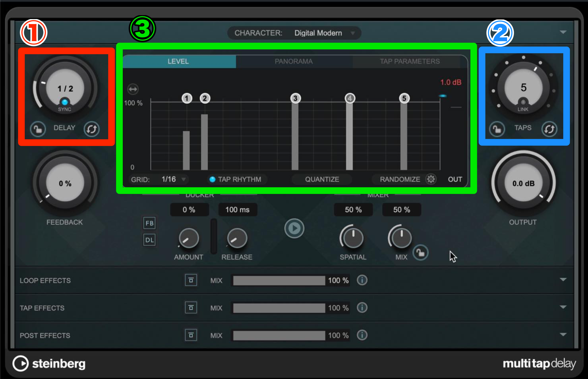
Task: Click the SPATIAL 50 % value field
Action: tap(353, 210)
